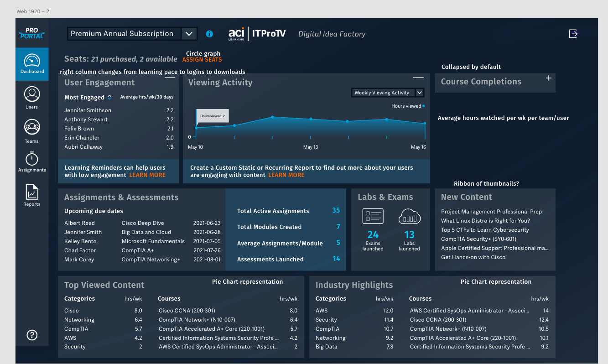Viewport: 608px width, 364px height.
Task: Click the Exams launched checklist icon
Action: pos(373,216)
